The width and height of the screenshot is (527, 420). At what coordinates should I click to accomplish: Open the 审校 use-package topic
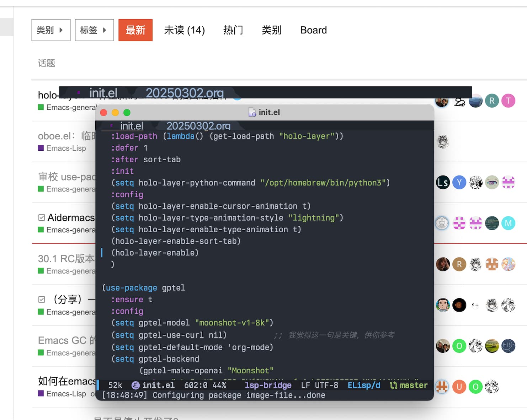(66, 177)
